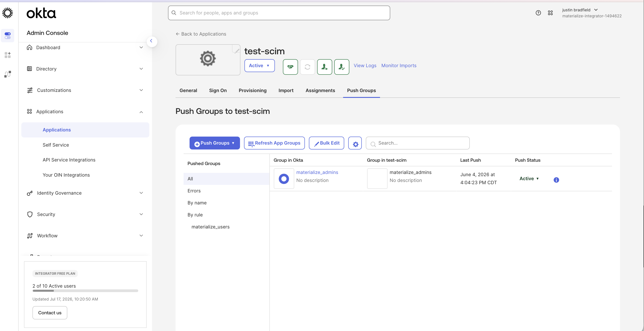Filter pushed groups by All
Screen dimensions: 644x331
[x=226, y=179]
